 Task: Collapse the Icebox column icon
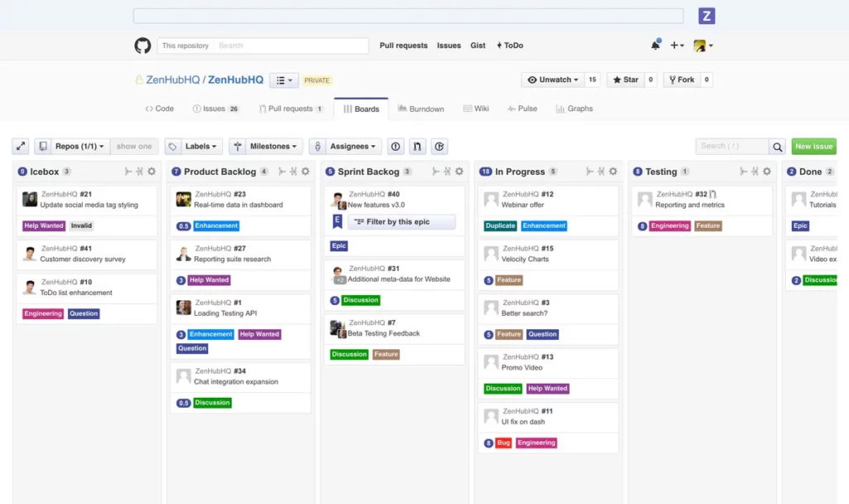pyautogui.click(x=129, y=171)
